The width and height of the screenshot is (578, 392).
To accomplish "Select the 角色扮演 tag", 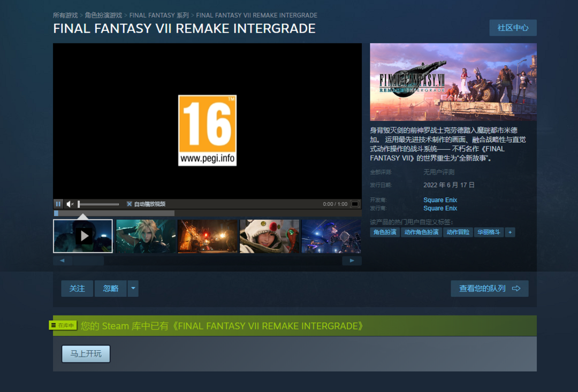I will (x=385, y=232).
